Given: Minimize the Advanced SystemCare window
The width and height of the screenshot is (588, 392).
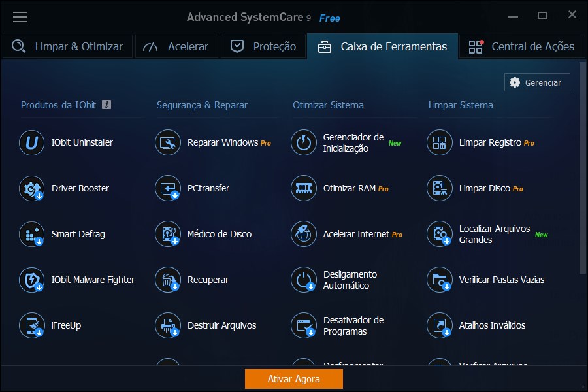Looking at the screenshot, I should (x=513, y=16).
